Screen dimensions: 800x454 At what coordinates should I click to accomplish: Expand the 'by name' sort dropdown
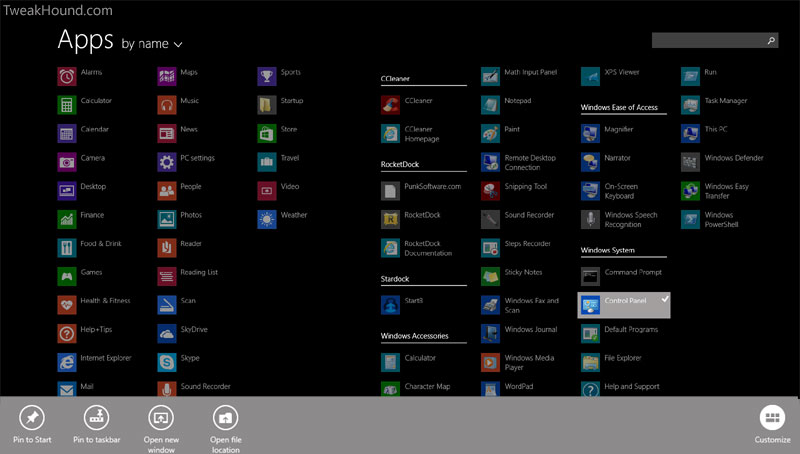tap(152, 44)
